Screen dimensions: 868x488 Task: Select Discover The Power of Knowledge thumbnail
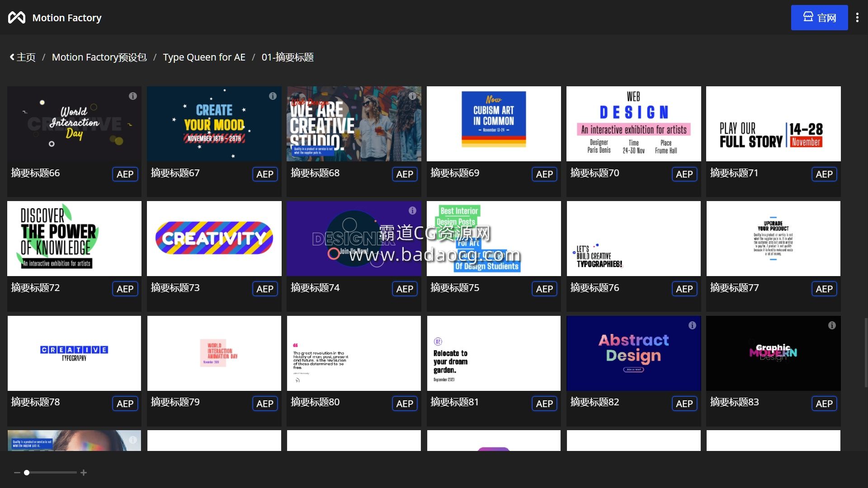74,239
